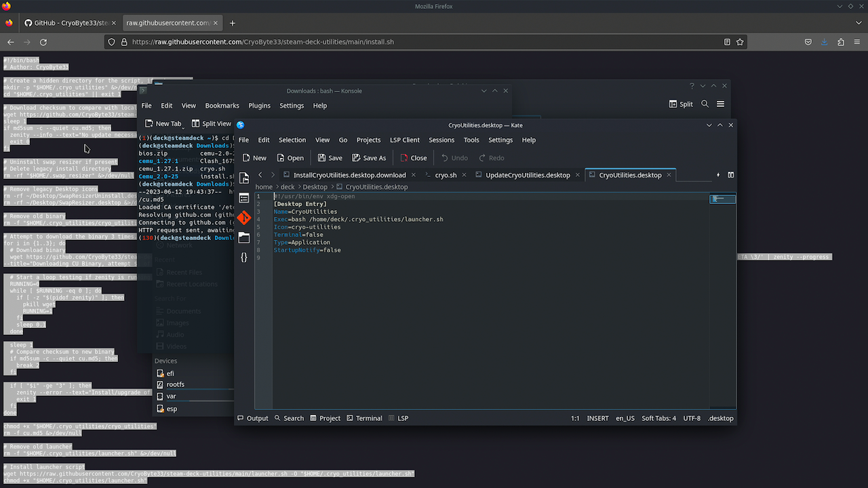Screen dimensions: 868x488
Task: Click Open in Kate's toolbar
Action: click(290, 158)
